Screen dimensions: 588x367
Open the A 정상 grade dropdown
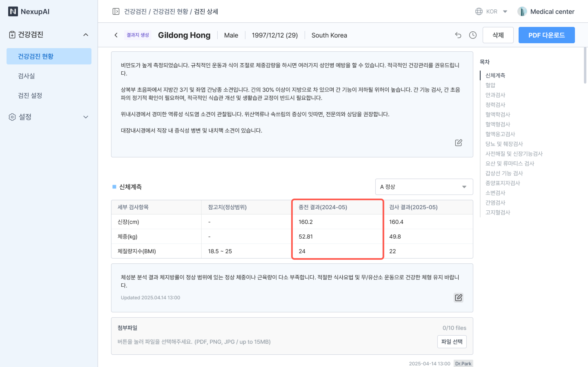click(x=424, y=187)
